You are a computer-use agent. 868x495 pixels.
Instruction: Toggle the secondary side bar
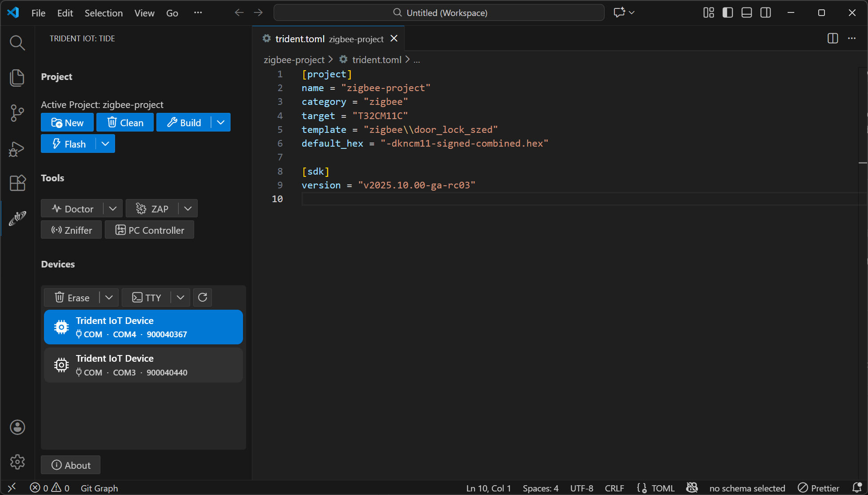coord(766,13)
